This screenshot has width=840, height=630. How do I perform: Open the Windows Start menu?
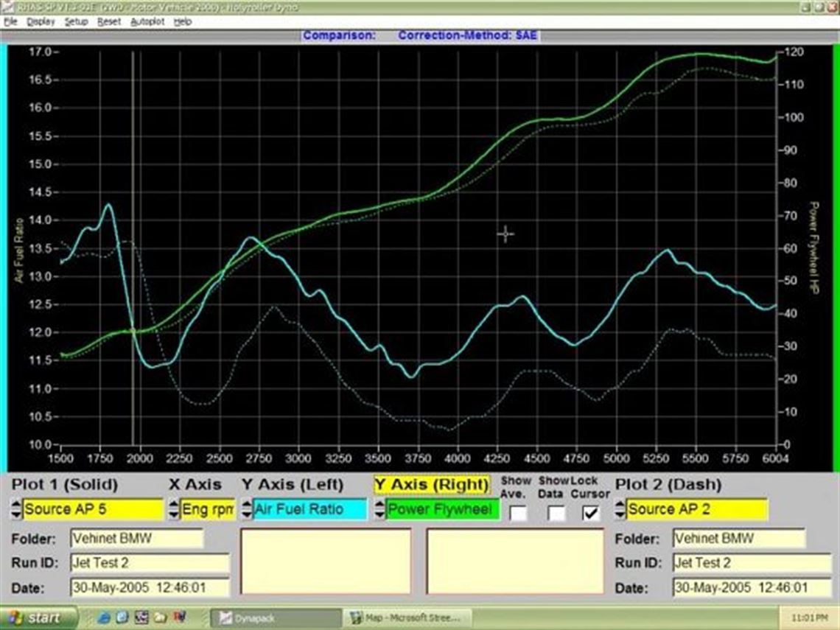38,617
